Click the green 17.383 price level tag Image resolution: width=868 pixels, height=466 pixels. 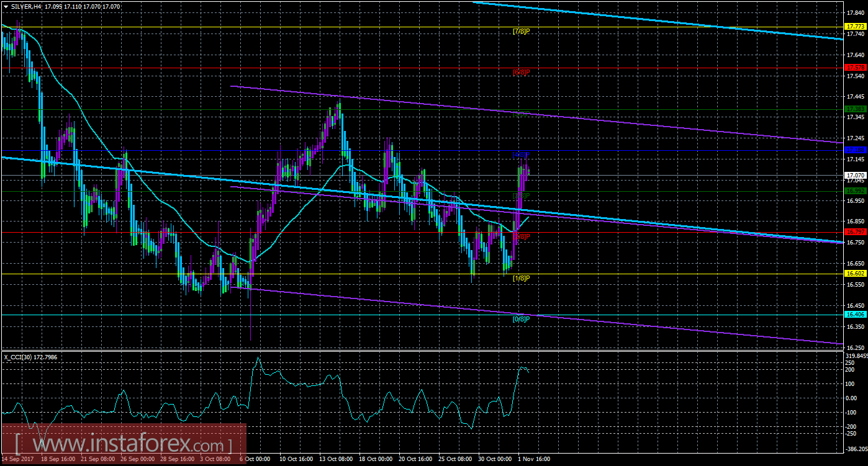coord(854,109)
